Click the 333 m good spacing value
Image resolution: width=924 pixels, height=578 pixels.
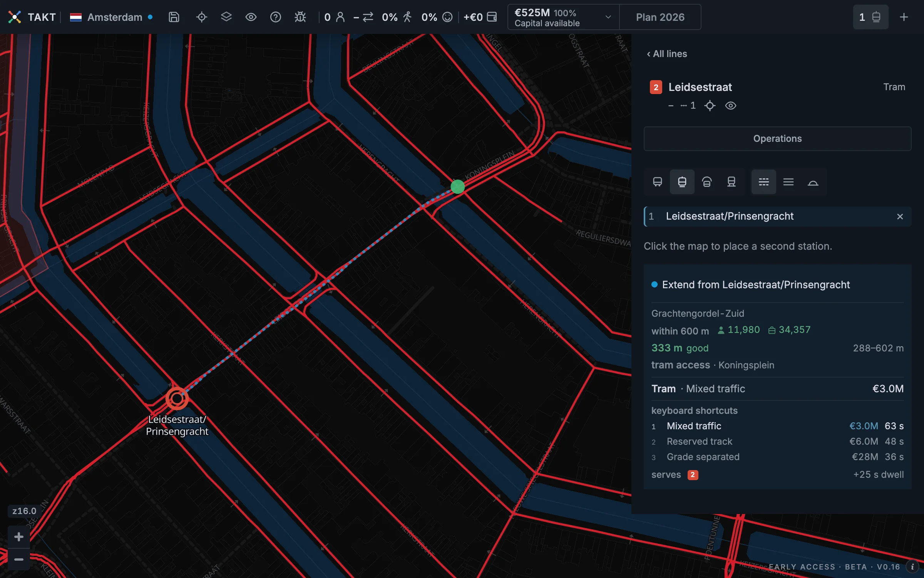tap(680, 348)
